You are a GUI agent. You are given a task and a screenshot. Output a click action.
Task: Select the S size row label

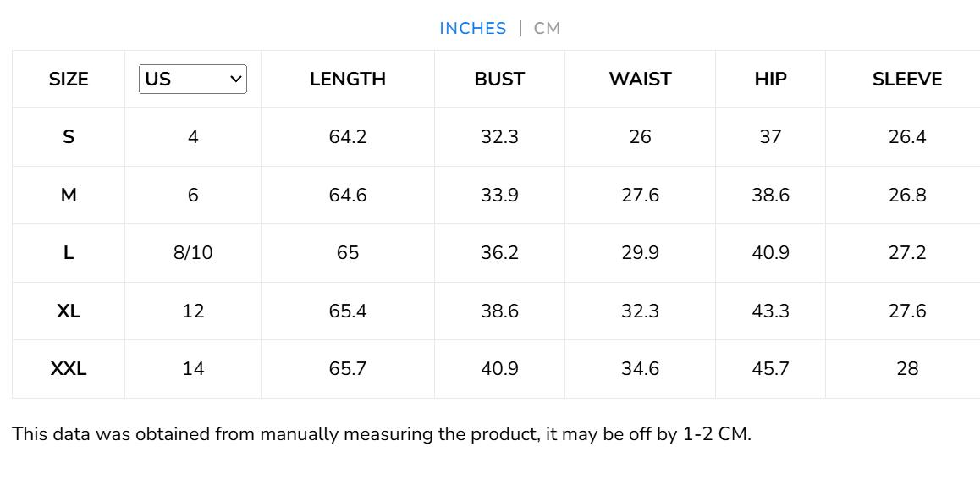[x=69, y=137]
